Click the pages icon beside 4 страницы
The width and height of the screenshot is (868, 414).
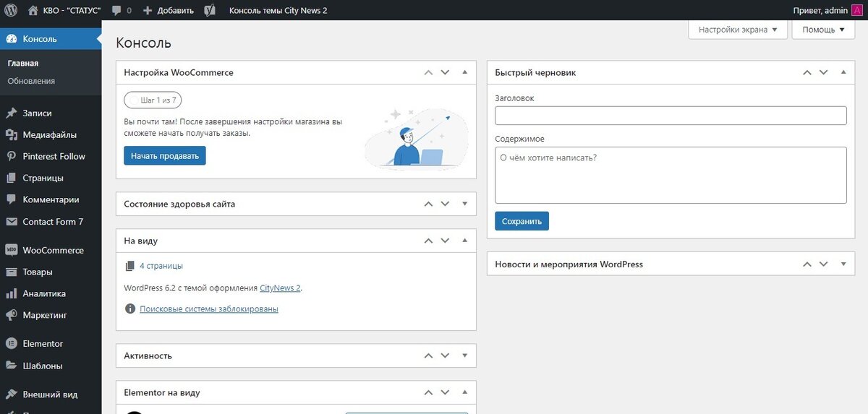click(x=130, y=266)
